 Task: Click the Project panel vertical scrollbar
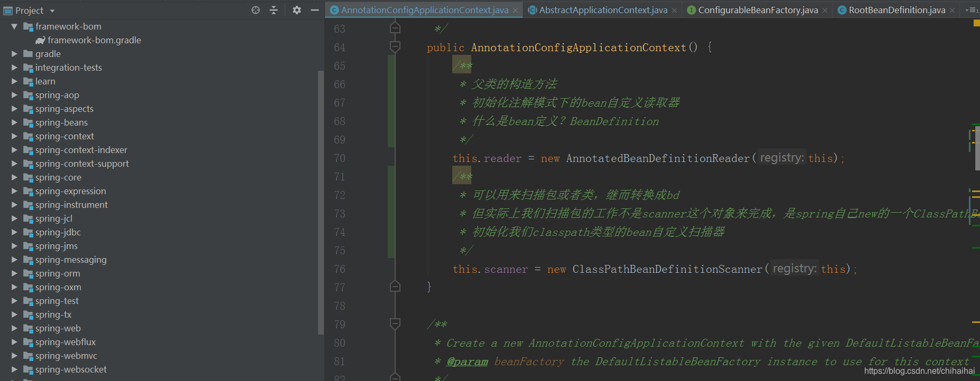tap(321, 202)
